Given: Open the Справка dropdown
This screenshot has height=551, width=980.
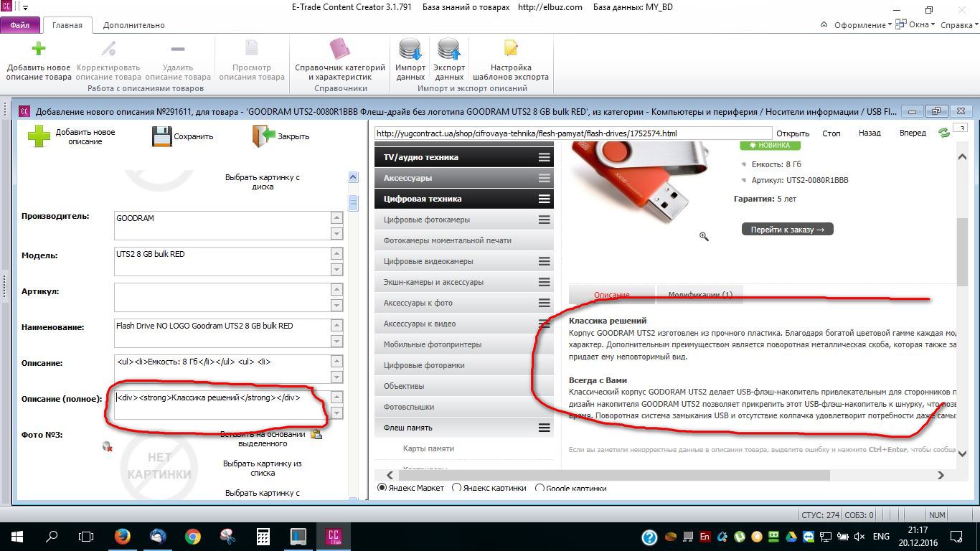Looking at the screenshot, I should pyautogui.click(x=959, y=25).
